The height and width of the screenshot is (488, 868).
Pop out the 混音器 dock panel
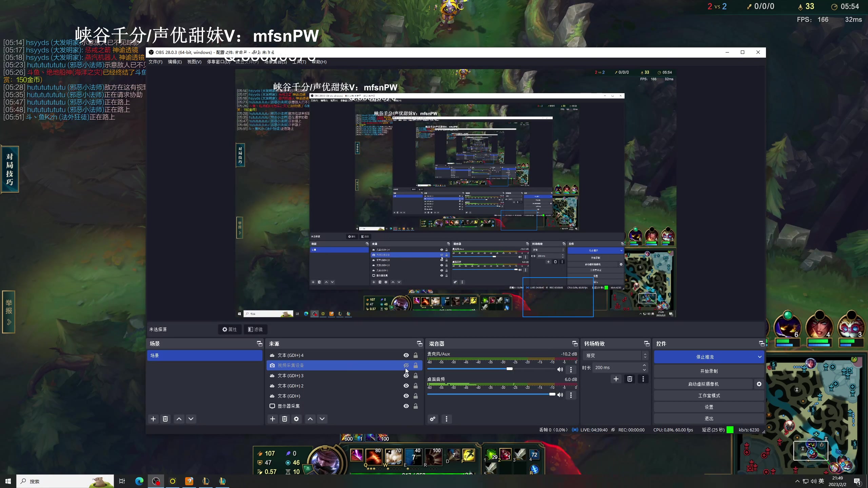(x=575, y=344)
